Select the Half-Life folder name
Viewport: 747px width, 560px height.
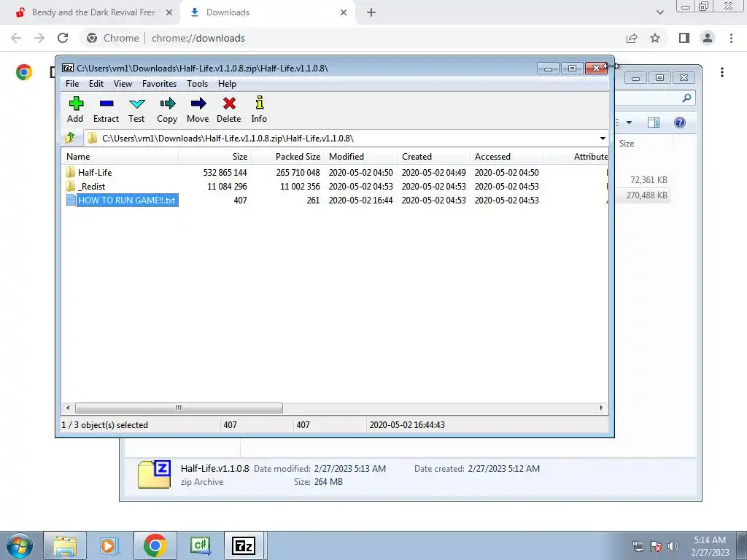(95, 172)
